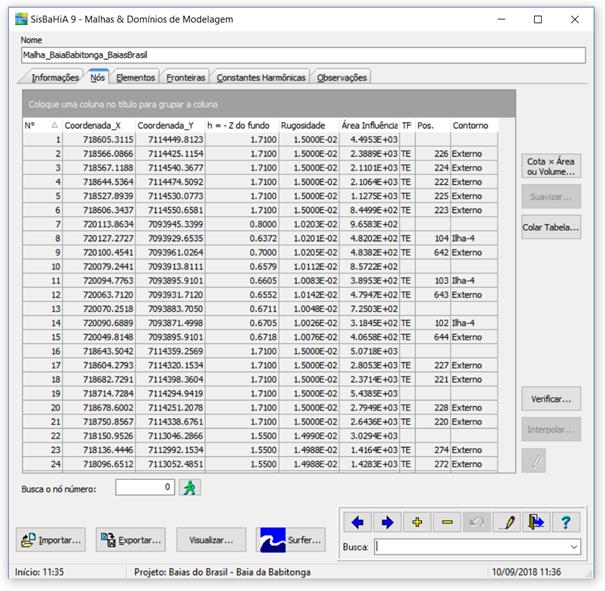Click Cota × Área ou Volume... button

[x=551, y=166]
